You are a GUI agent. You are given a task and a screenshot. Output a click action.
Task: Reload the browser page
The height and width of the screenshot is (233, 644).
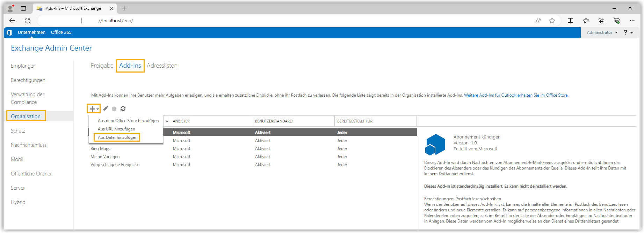tap(28, 21)
